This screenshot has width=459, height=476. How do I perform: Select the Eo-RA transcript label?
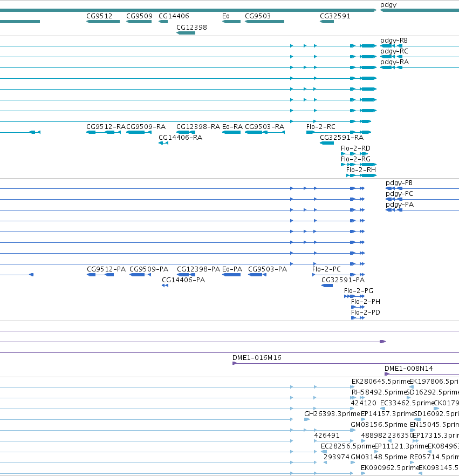coord(232,127)
